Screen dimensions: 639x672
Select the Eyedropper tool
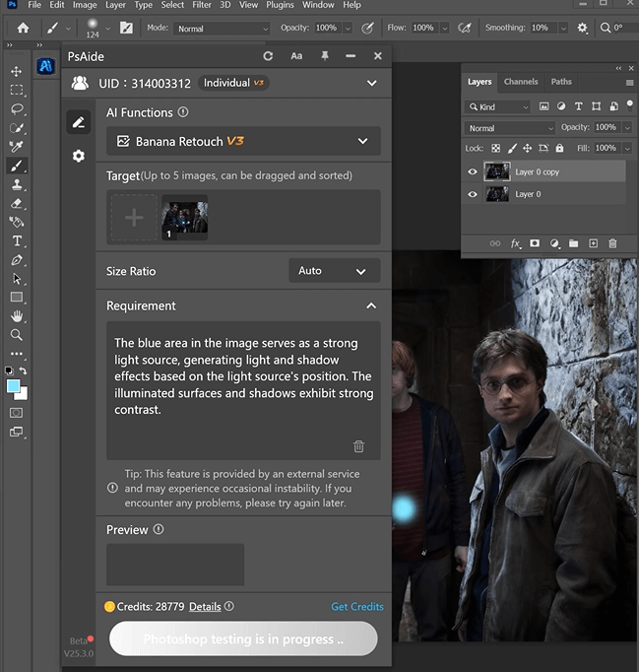17,147
